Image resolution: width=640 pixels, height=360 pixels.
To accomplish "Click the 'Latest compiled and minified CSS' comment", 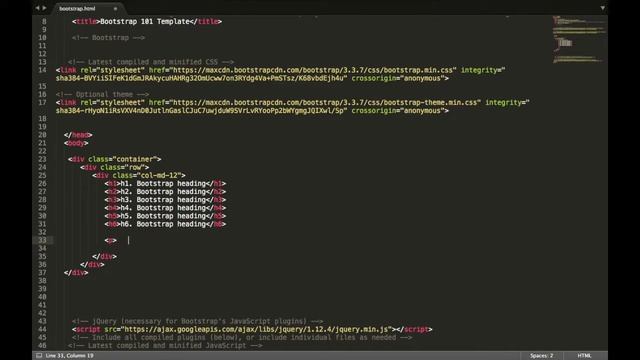I will 151,62.
